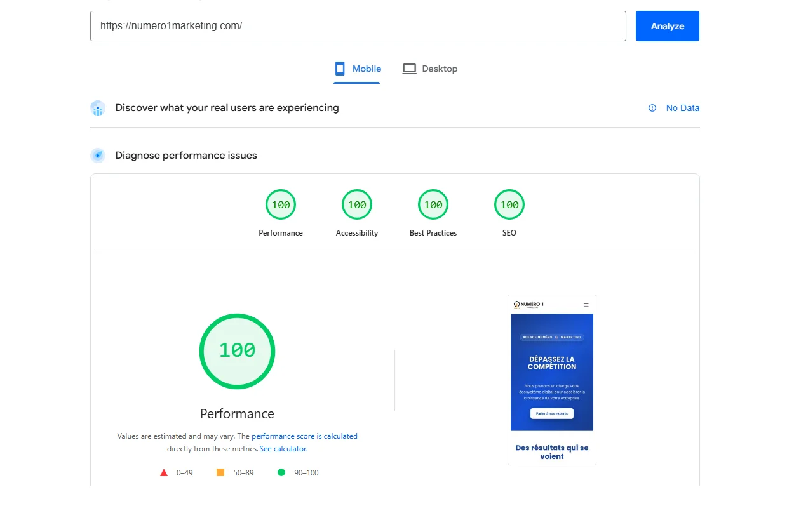
Task: Click 'Diagnose performance issues' heading
Action: [x=186, y=156]
